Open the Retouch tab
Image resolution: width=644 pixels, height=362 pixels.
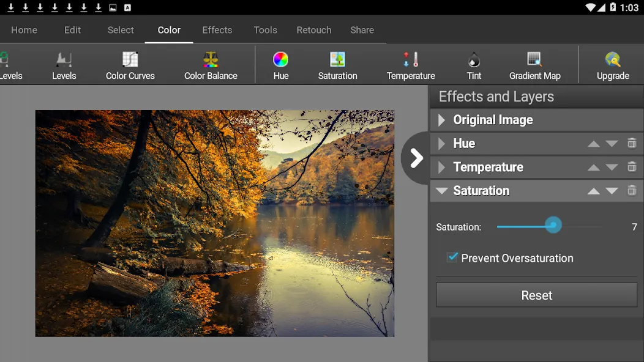coord(314,30)
